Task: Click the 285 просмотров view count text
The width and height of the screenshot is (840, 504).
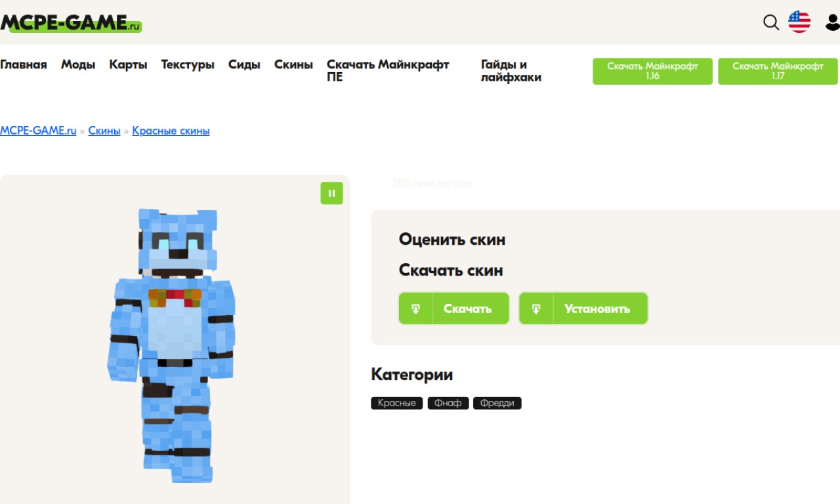Action: [x=432, y=183]
